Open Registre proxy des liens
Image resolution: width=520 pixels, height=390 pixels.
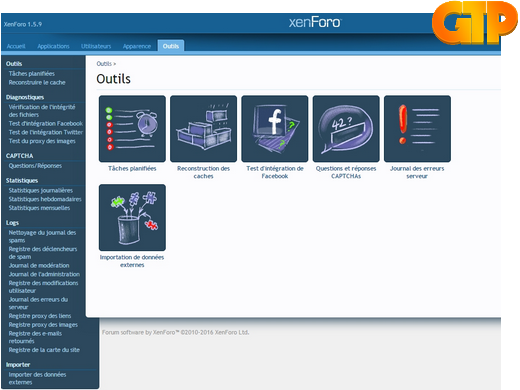point(40,316)
